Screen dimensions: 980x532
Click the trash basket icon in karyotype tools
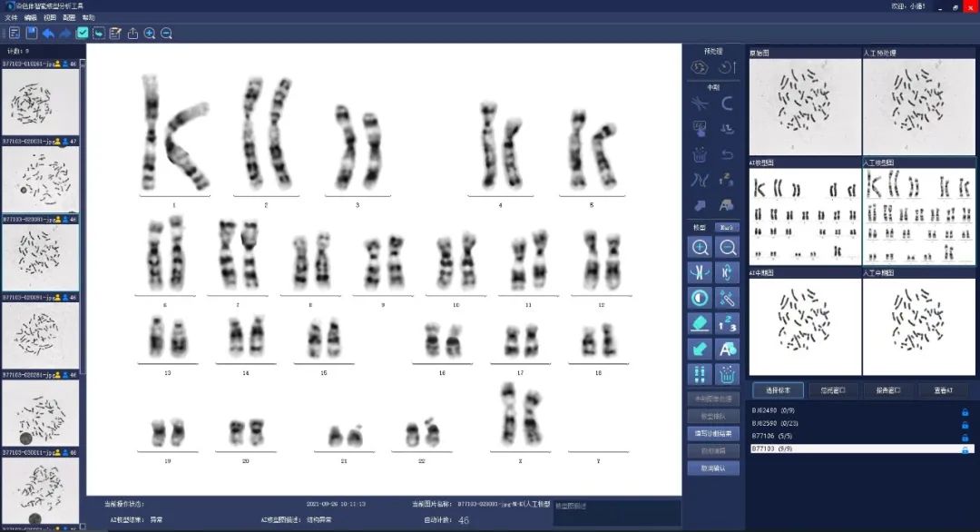click(727, 374)
